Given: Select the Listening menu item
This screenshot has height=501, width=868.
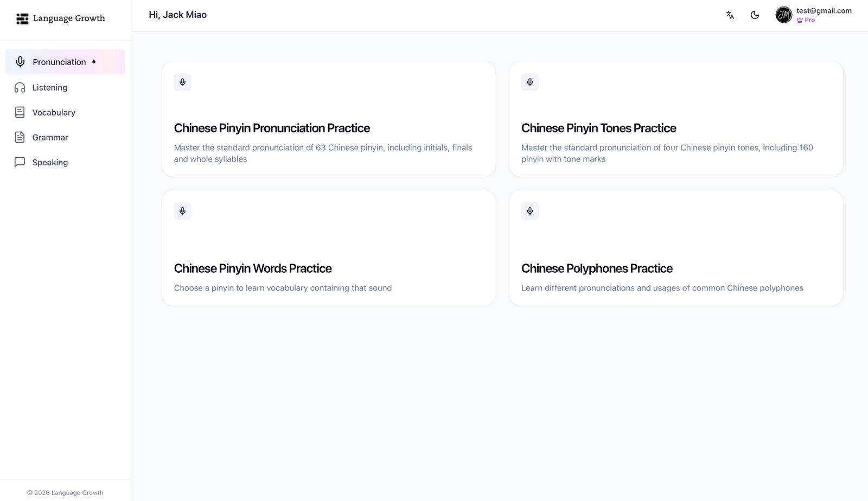Looking at the screenshot, I should pos(50,87).
